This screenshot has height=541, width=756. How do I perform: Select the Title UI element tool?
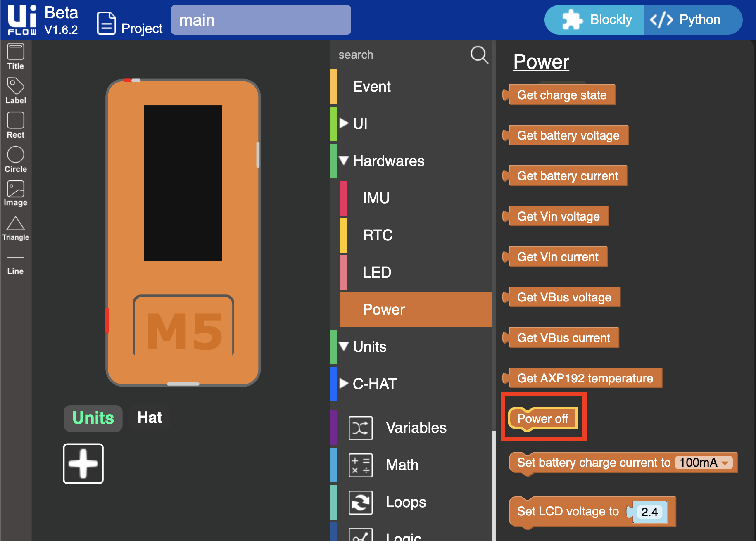coord(16,57)
